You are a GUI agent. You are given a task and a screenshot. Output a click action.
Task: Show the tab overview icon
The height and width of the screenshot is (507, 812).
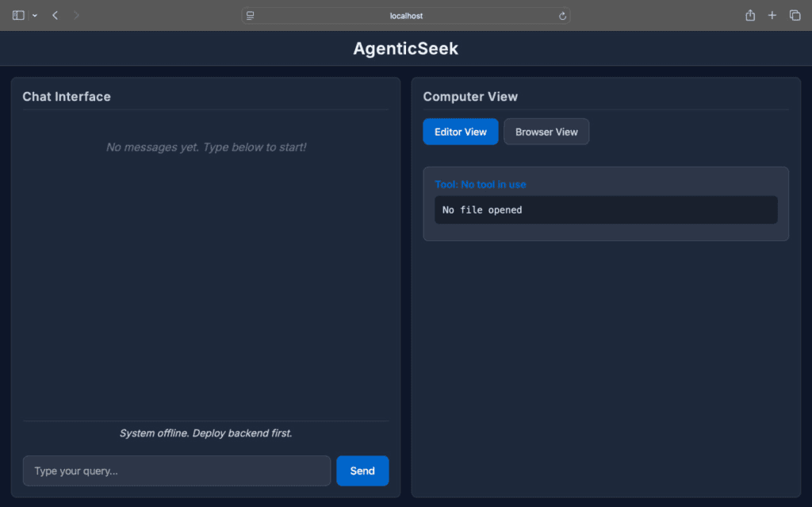click(x=795, y=16)
